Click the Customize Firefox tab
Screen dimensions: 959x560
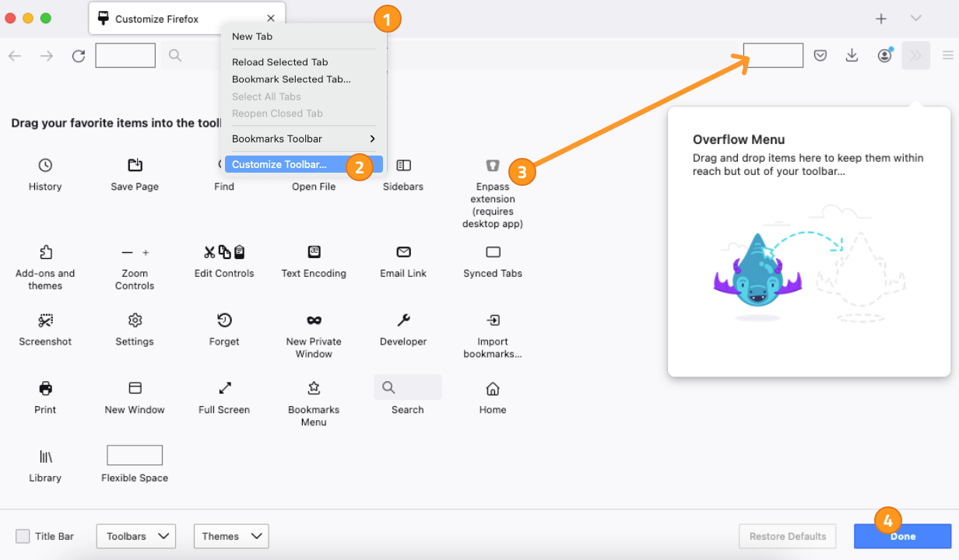pos(187,19)
